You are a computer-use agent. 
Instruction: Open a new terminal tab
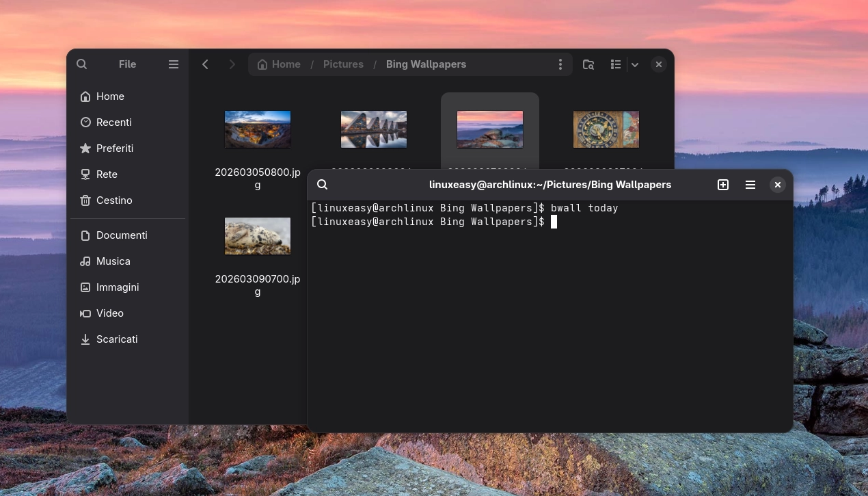723,185
